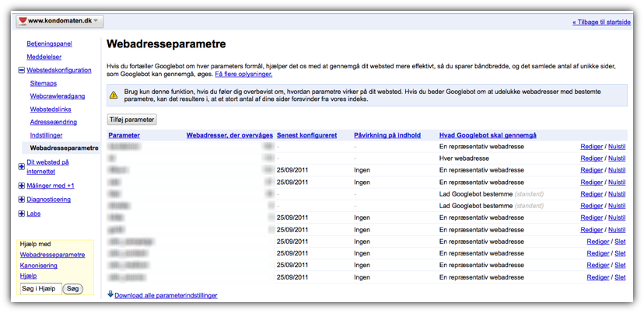Click the blue download arrow icon
Image resolution: width=644 pixels, height=313 pixels.
[x=110, y=294]
